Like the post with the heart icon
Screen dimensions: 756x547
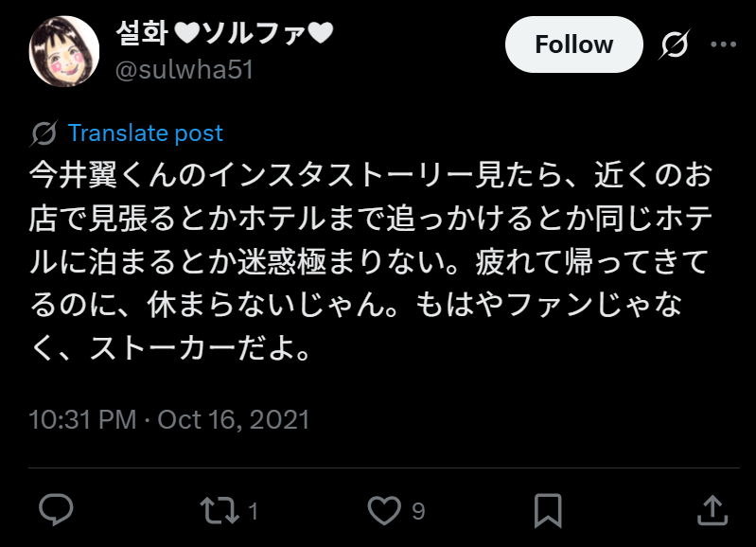[383, 511]
